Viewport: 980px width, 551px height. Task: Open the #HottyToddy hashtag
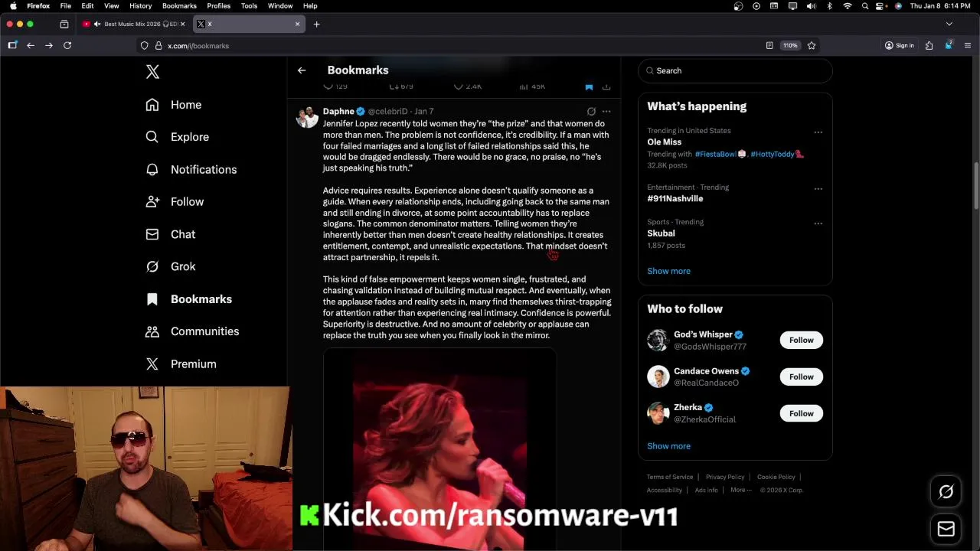click(x=776, y=154)
